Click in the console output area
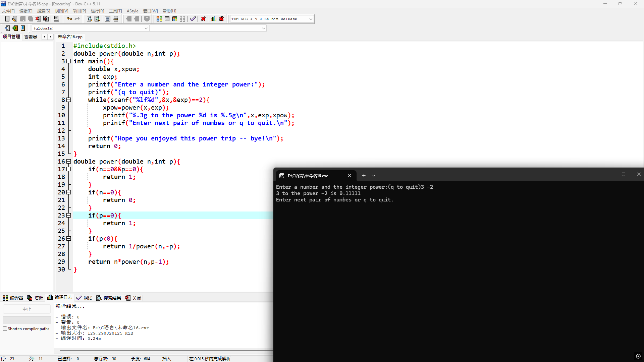Viewport: 644px width, 362px height. click(x=456, y=268)
